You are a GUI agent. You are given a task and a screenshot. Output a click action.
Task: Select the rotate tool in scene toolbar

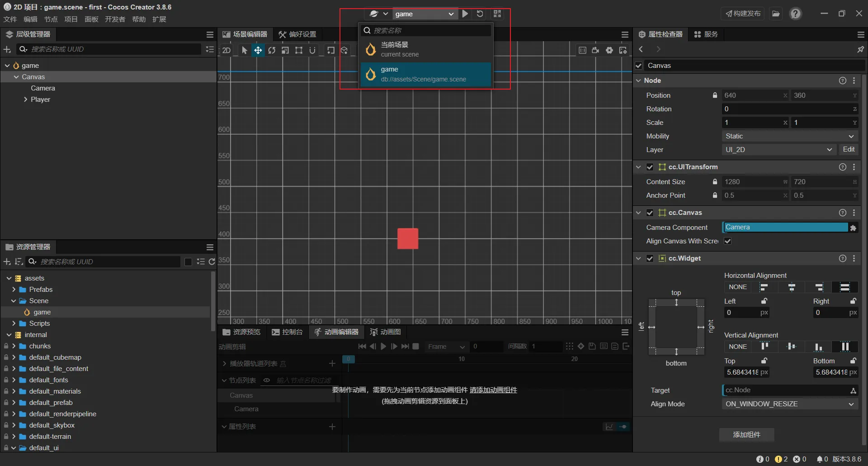coord(271,50)
